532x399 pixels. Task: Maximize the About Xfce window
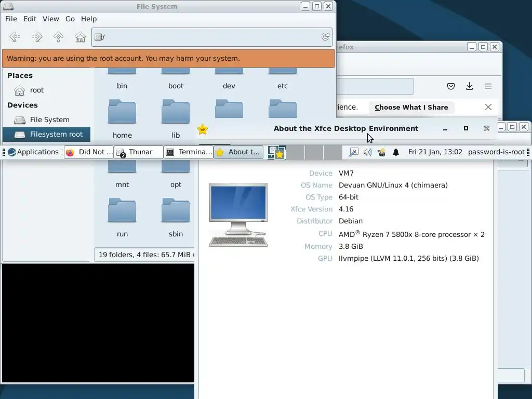point(466,128)
